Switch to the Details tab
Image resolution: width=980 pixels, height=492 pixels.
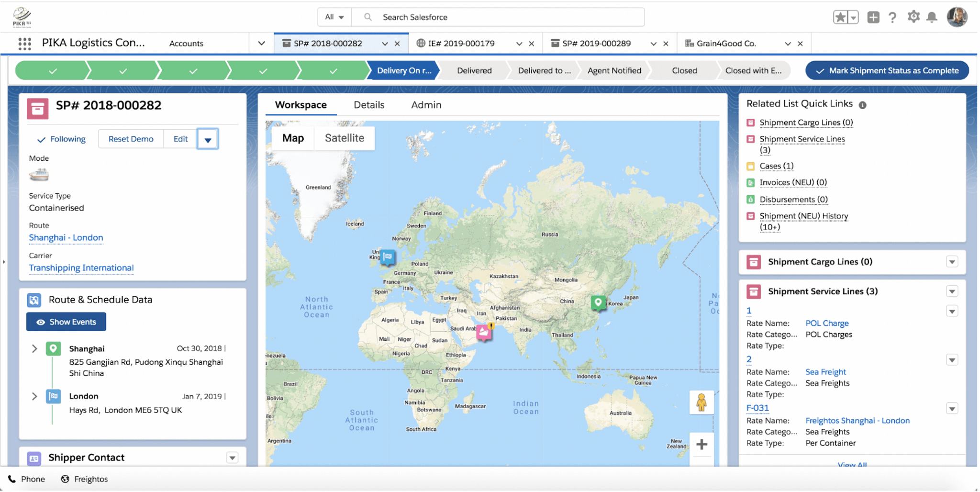[369, 105]
